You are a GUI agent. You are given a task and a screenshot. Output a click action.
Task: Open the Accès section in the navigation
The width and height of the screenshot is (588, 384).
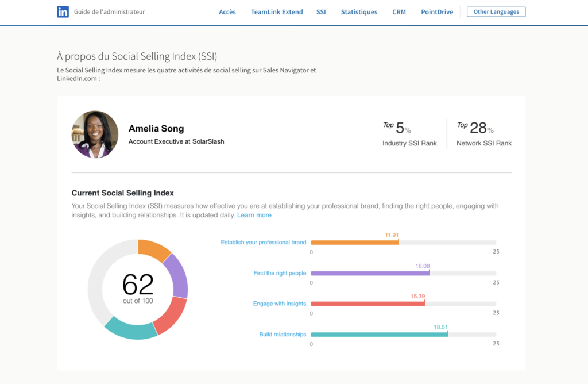pyautogui.click(x=227, y=11)
